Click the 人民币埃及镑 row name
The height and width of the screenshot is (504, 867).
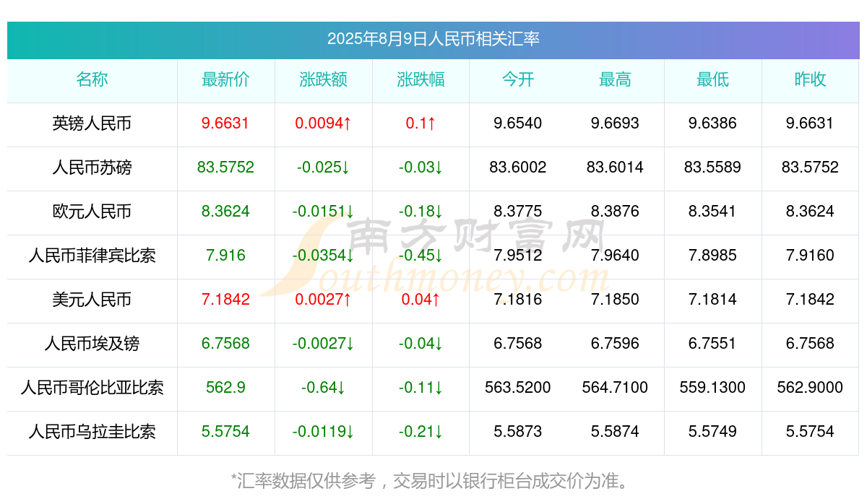click(x=92, y=344)
